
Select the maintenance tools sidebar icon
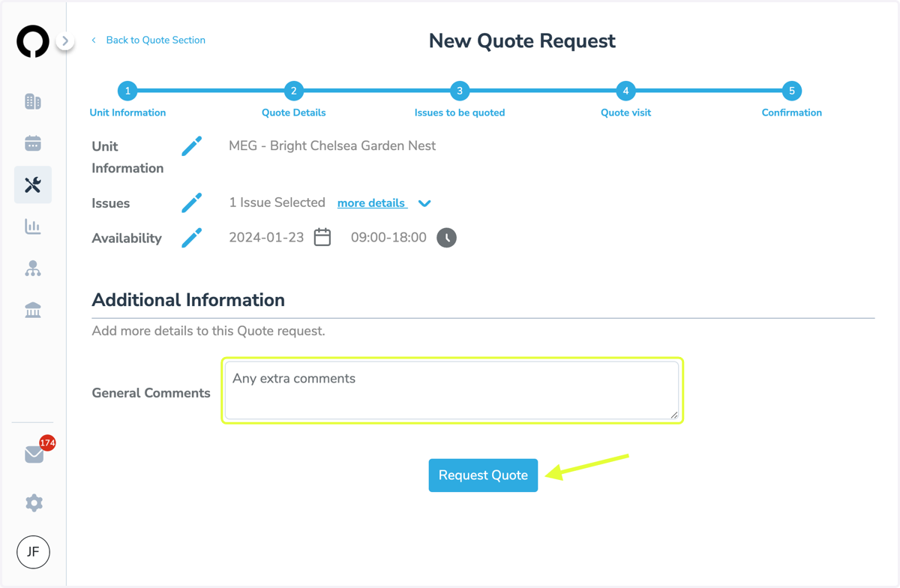pyautogui.click(x=33, y=184)
